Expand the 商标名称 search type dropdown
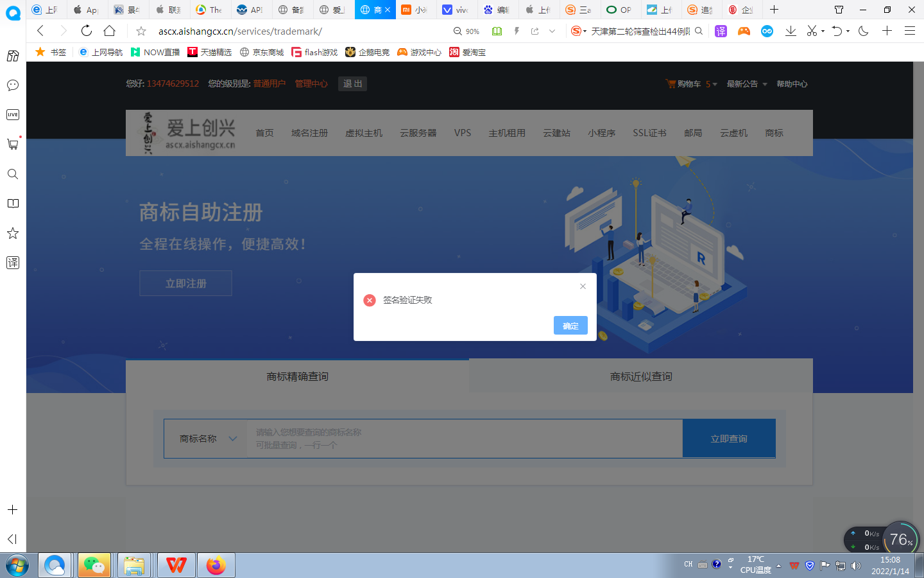The image size is (924, 578). pyautogui.click(x=204, y=439)
